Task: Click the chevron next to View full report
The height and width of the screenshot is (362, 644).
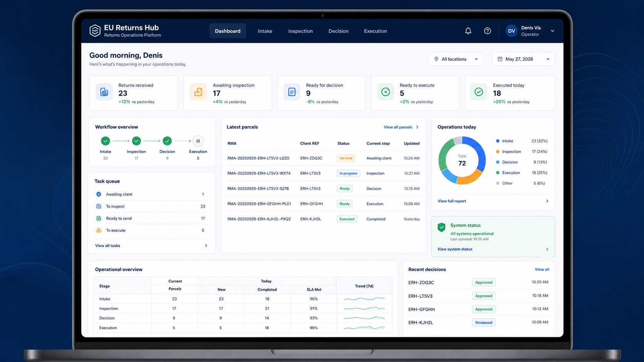Action: [x=547, y=201]
